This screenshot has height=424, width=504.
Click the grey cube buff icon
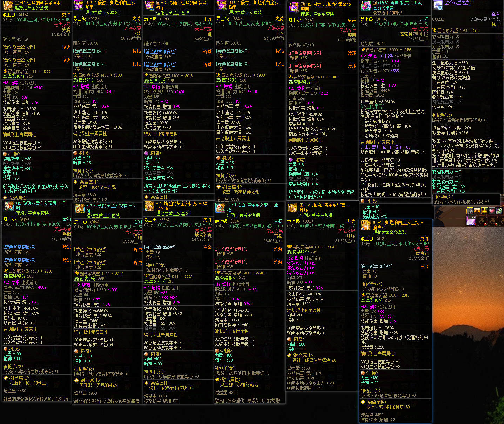tap(470, 211)
